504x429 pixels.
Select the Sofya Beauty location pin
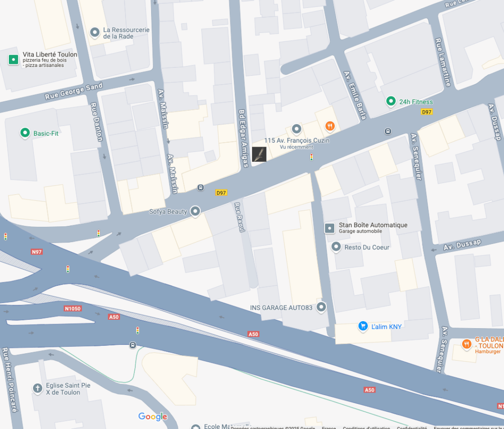coord(195,212)
